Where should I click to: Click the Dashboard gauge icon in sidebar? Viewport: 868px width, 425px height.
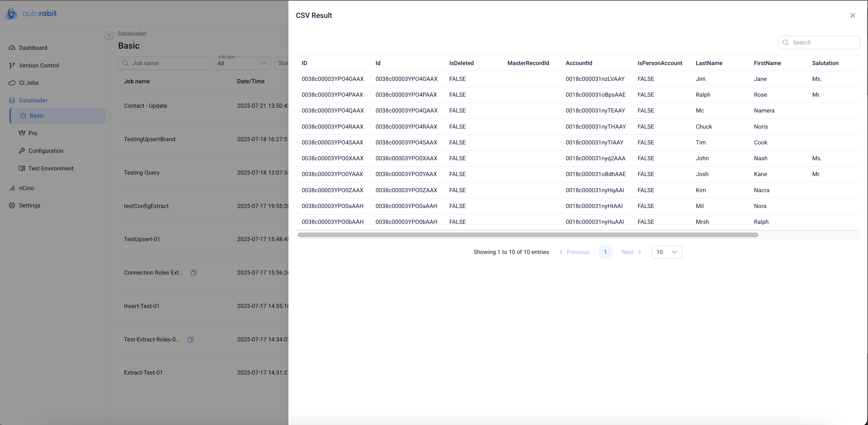[x=12, y=48]
